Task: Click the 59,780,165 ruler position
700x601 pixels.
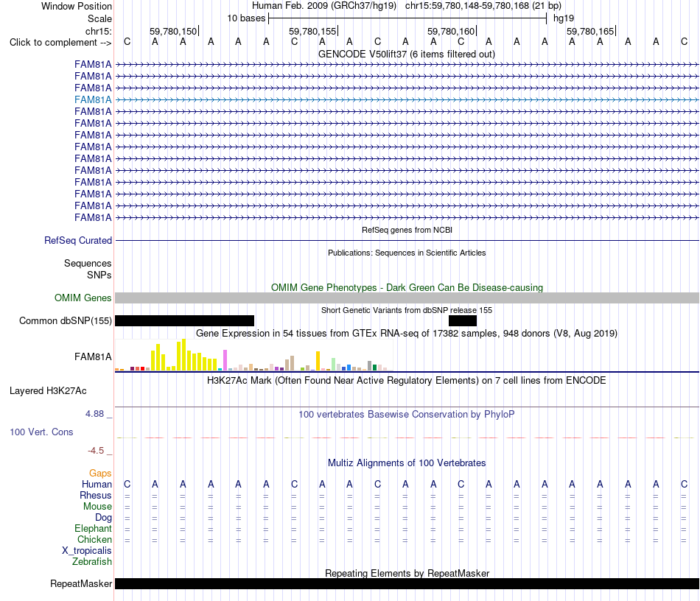Action: (590, 31)
